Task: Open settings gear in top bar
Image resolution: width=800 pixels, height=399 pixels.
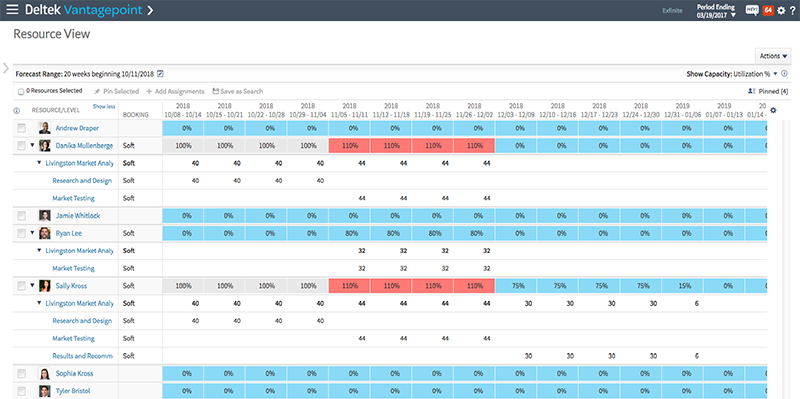Action: click(x=781, y=10)
